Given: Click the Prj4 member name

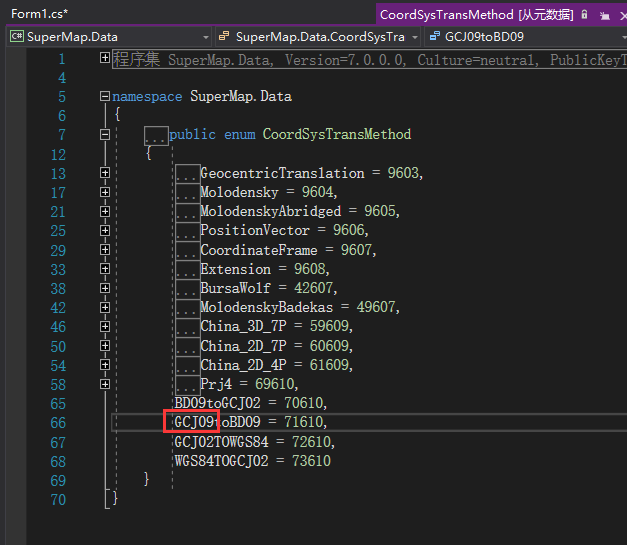Looking at the screenshot, I should click(216, 384).
